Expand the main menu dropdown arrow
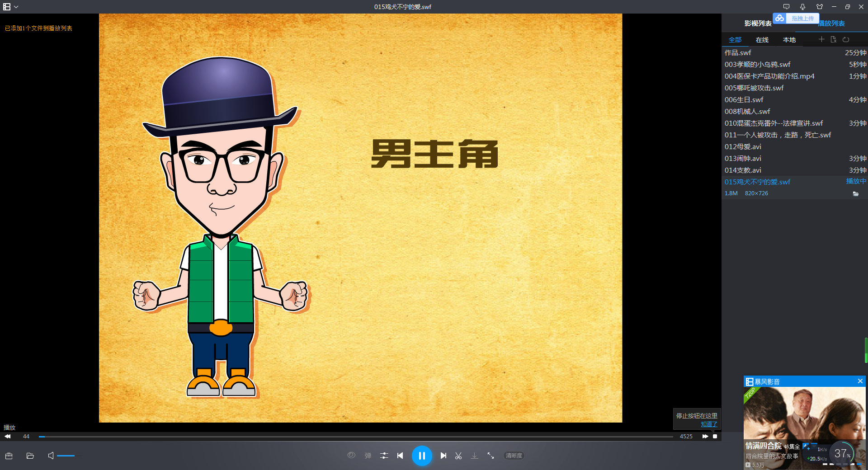 16,7
